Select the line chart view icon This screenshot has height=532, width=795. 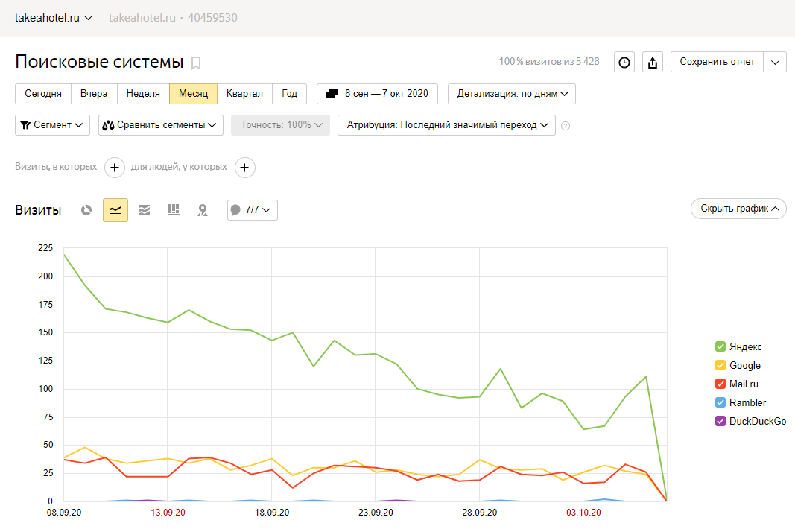pos(115,210)
